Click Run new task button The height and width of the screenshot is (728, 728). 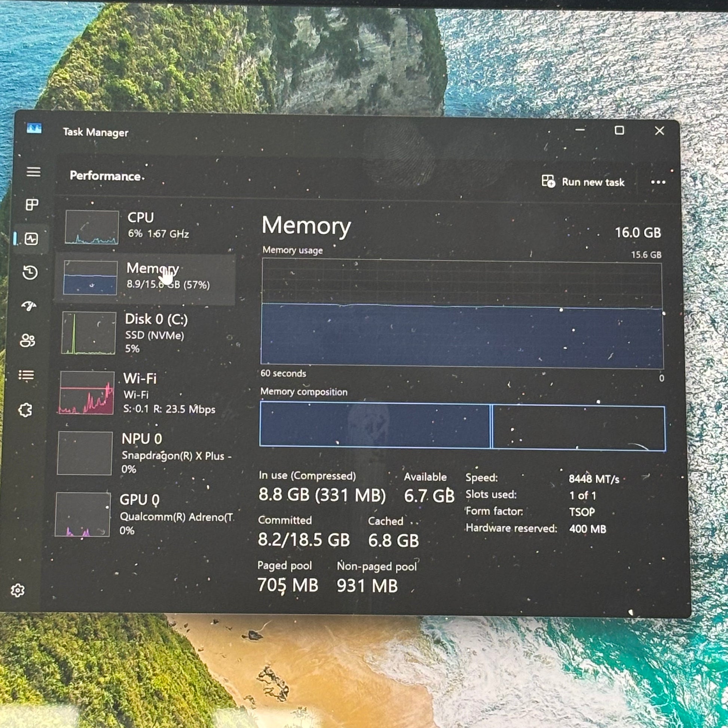583,182
